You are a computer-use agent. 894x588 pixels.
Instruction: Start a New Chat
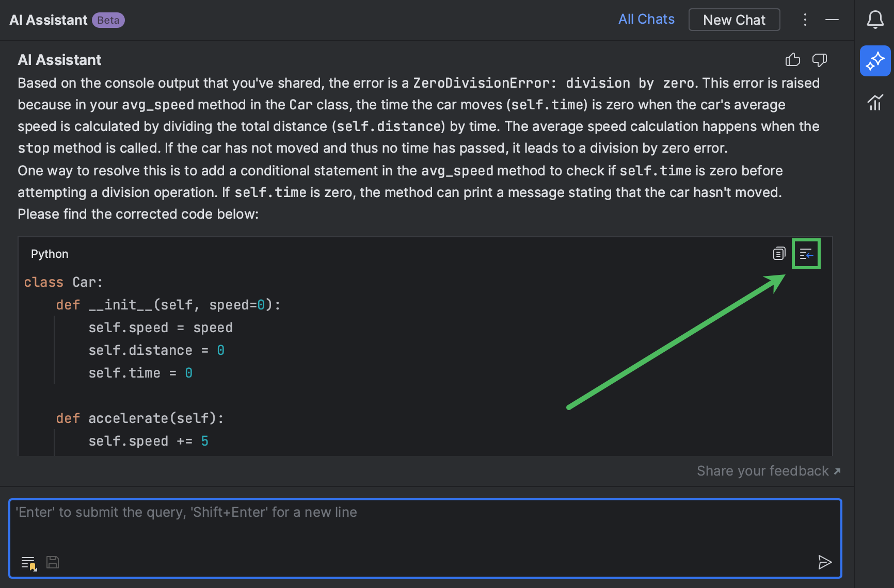point(734,20)
